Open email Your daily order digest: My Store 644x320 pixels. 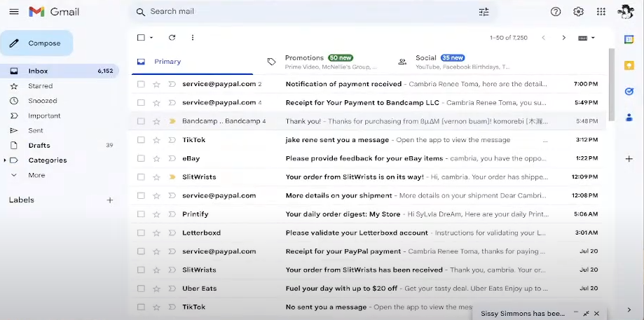[343, 214]
